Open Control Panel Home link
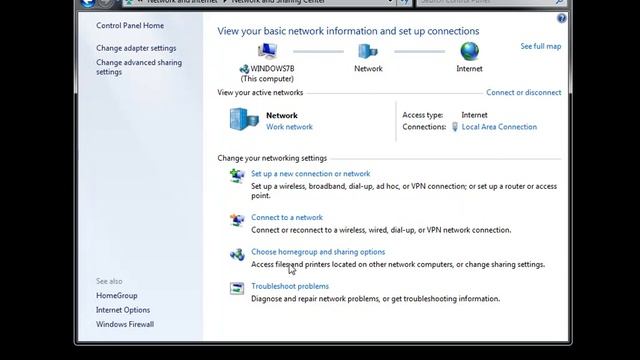 click(130, 25)
